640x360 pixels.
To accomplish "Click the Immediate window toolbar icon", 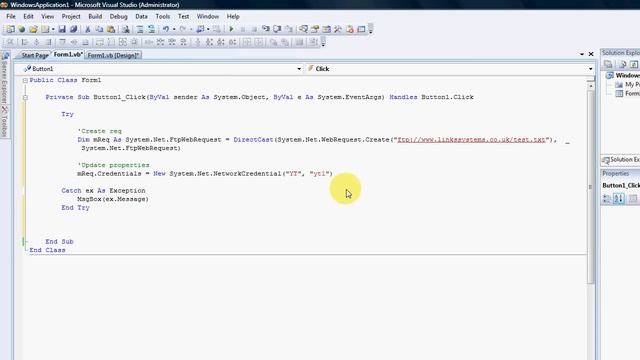I will (x=361, y=29).
